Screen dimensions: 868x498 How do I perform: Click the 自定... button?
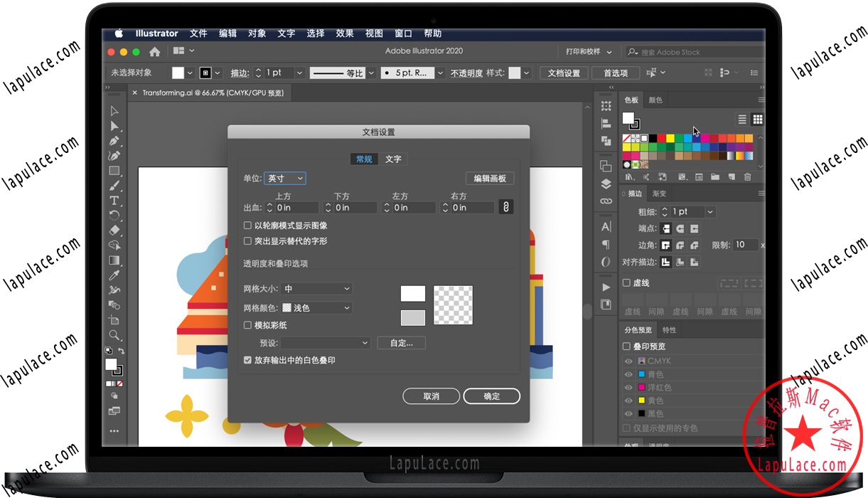(401, 343)
